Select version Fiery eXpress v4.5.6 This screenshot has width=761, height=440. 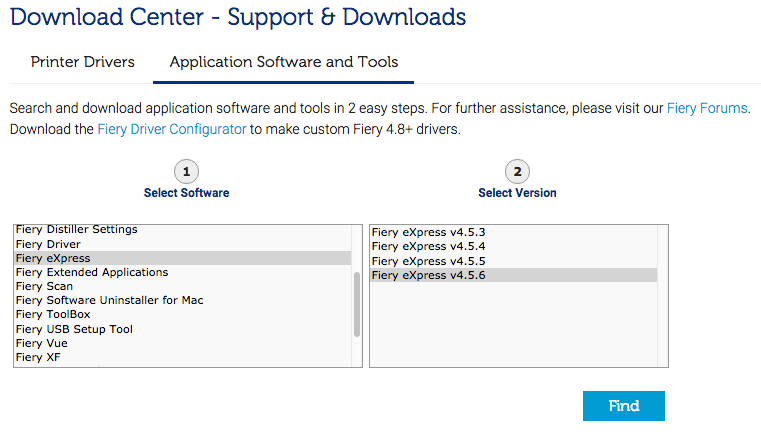(x=428, y=275)
